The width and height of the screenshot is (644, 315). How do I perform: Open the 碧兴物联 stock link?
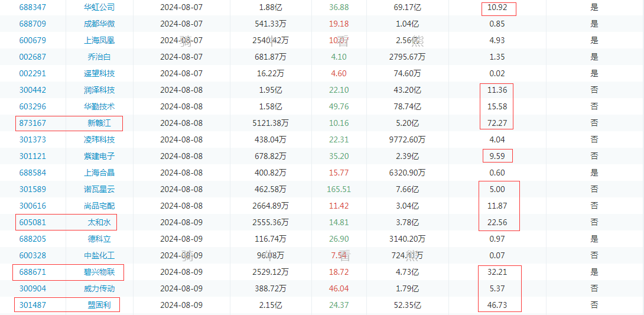[x=99, y=272]
